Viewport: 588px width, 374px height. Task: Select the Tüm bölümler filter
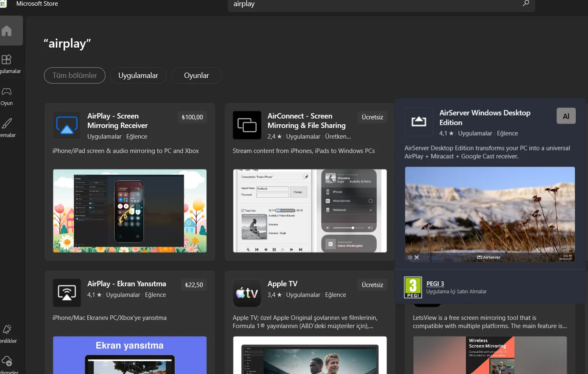tap(75, 75)
